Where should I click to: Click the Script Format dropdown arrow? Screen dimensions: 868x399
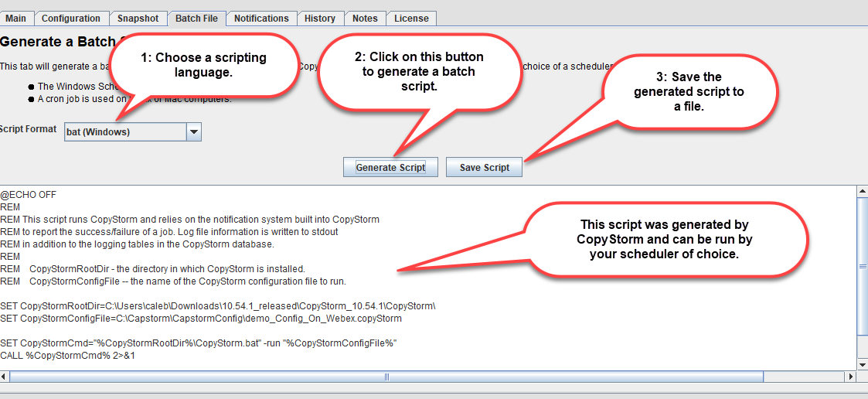[194, 132]
